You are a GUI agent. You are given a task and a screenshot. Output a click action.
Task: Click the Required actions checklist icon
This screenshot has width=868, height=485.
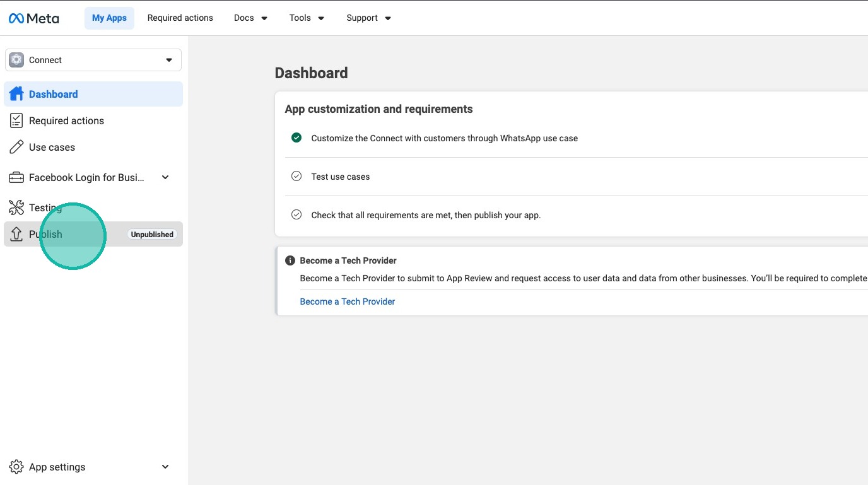point(16,120)
